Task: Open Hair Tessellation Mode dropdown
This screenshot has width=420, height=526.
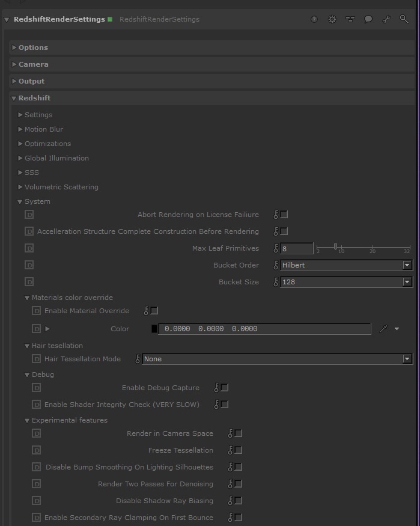Action: (277, 359)
